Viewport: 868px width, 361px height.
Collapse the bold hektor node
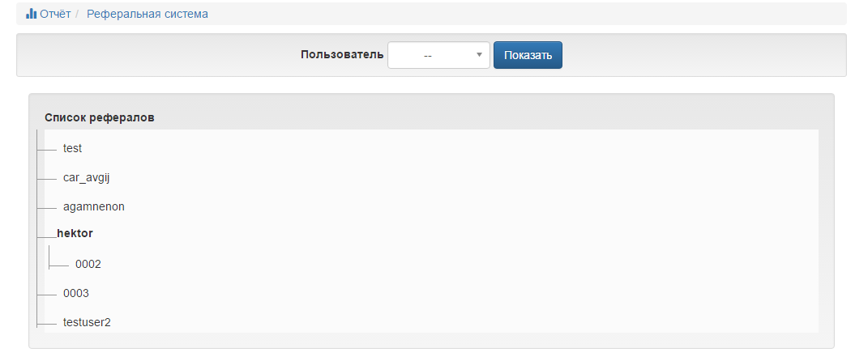coord(75,233)
